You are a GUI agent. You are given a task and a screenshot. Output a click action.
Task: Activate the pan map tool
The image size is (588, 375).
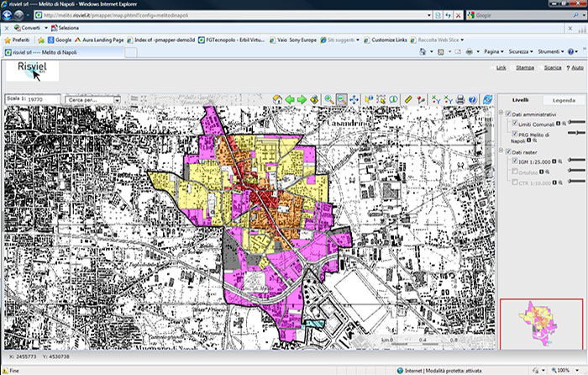[x=354, y=99]
